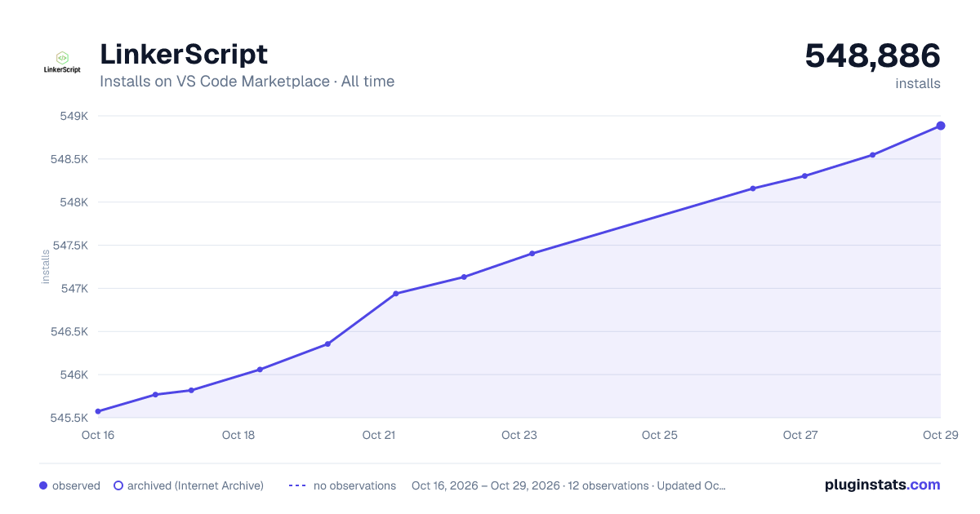Click the Oct 27 x-axis label

(x=800, y=435)
